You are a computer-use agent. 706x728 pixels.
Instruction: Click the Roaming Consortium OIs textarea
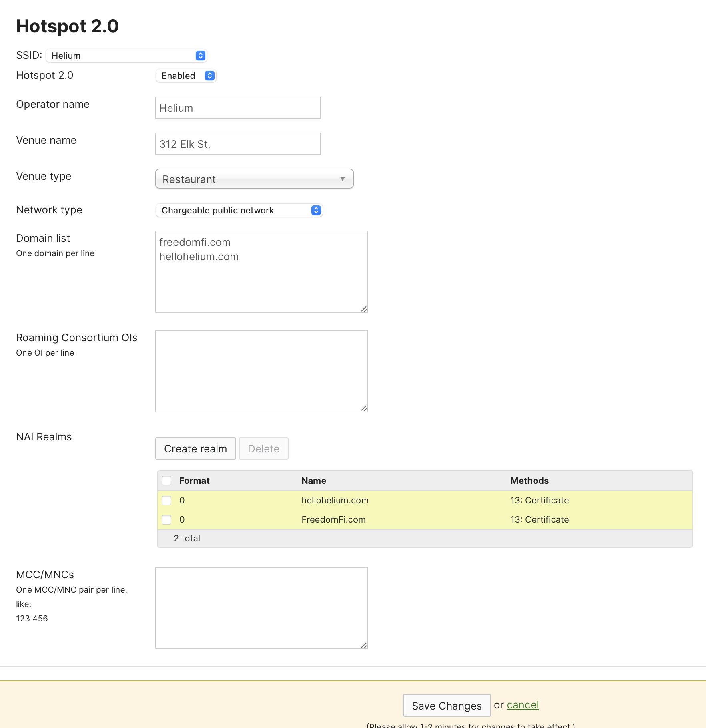pyautogui.click(x=261, y=371)
